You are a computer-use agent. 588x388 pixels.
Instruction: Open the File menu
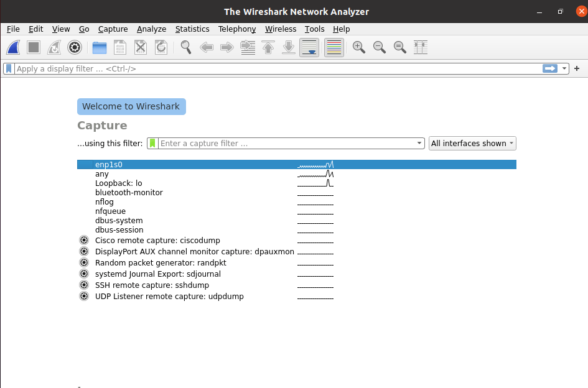(13, 29)
